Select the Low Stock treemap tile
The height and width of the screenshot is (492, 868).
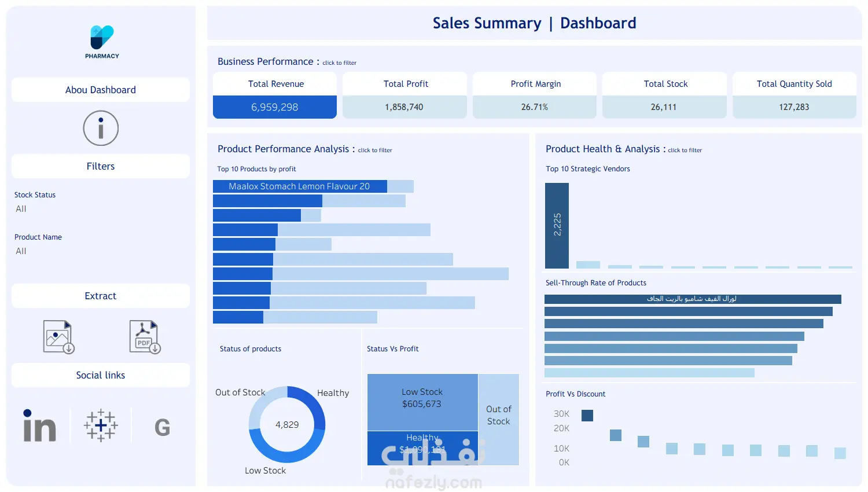tap(422, 402)
